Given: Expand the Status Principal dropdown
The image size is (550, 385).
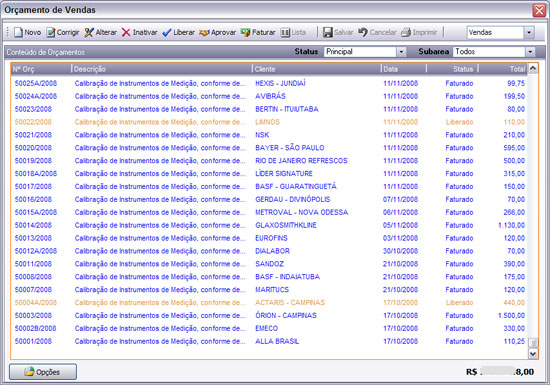Looking at the screenshot, I should point(401,52).
